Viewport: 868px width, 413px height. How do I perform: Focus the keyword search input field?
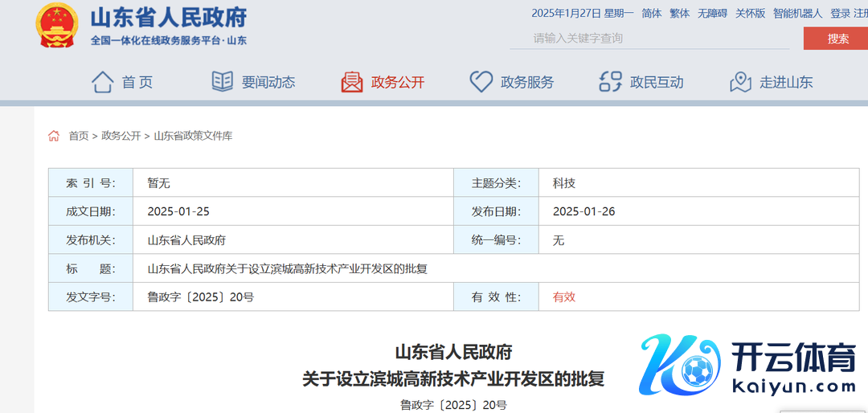[651, 38]
